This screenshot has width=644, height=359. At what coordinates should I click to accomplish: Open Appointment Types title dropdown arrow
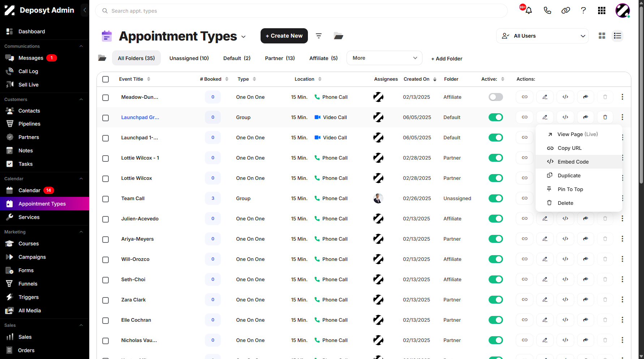click(x=244, y=37)
